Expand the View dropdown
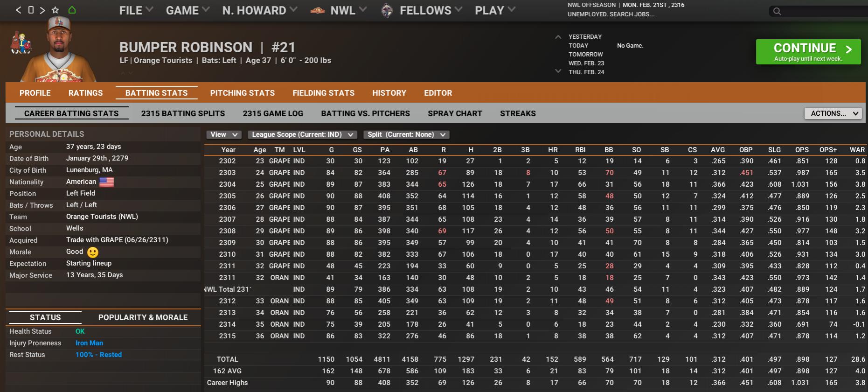This screenshot has width=868, height=392. click(224, 134)
